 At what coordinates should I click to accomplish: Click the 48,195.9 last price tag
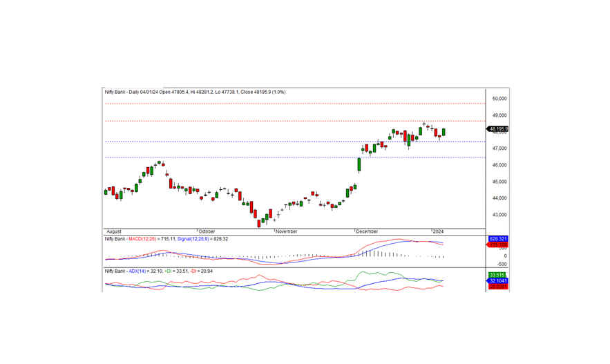pyautogui.click(x=498, y=128)
